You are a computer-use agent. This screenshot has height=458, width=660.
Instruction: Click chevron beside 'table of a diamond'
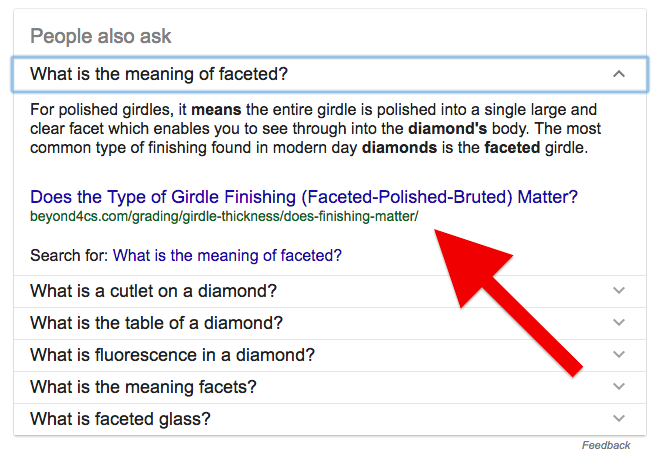[619, 323]
